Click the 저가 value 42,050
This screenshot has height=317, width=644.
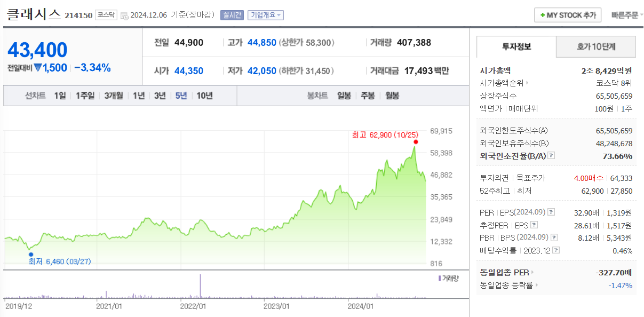[x=262, y=70]
